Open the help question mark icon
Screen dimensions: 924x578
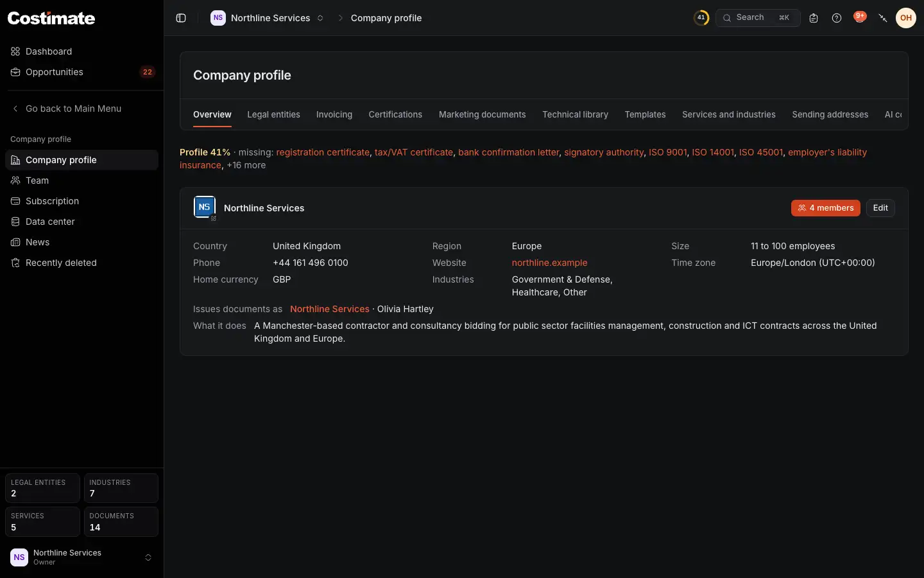(x=837, y=18)
